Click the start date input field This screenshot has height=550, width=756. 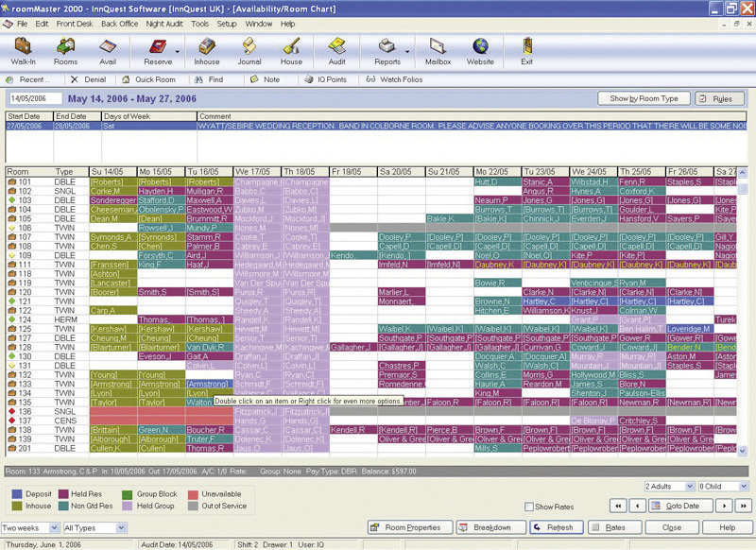[33, 98]
